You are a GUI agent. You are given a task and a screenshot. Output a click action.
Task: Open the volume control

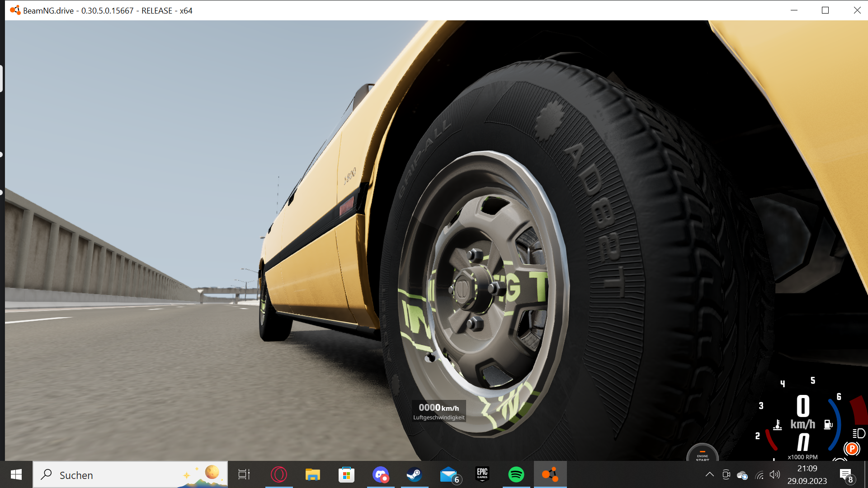click(x=775, y=474)
